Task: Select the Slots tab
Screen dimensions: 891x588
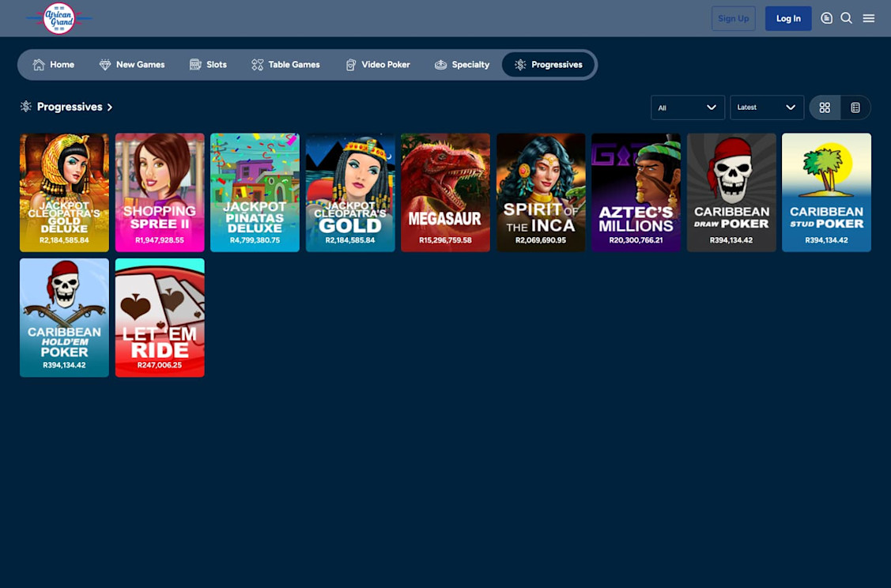Action: pyautogui.click(x=208, y=65)
